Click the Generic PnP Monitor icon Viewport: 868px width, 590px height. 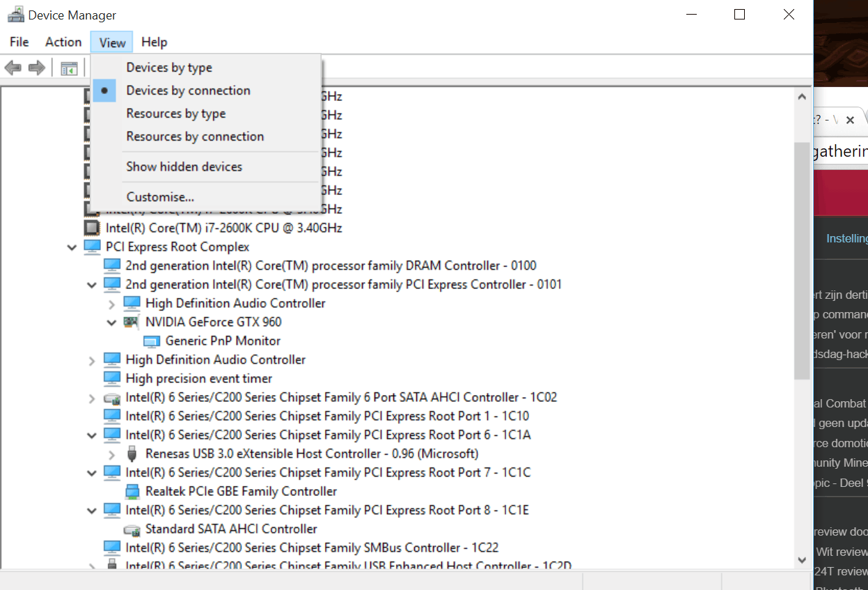[151, 341]
